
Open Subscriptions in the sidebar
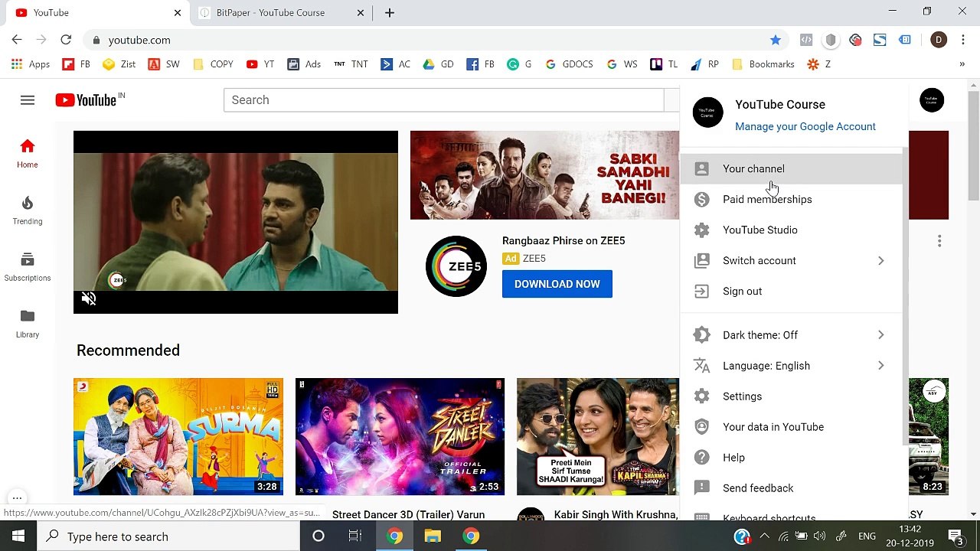(x=28, y=266)
